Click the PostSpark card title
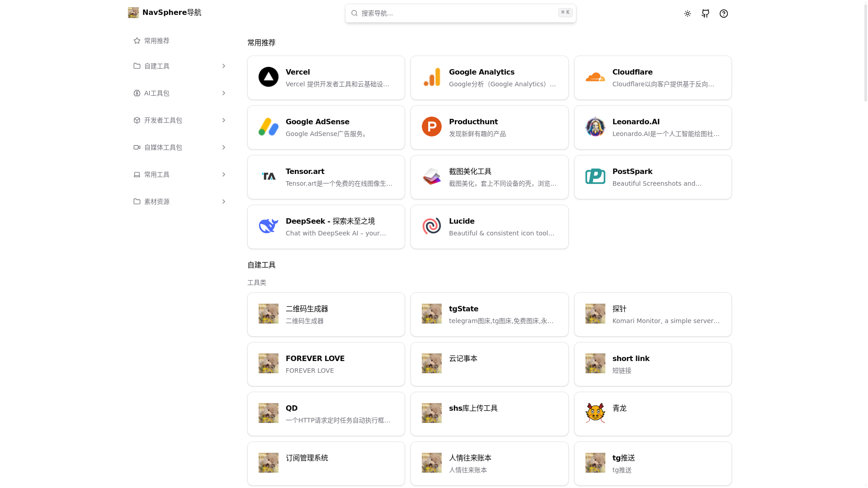 632,172
